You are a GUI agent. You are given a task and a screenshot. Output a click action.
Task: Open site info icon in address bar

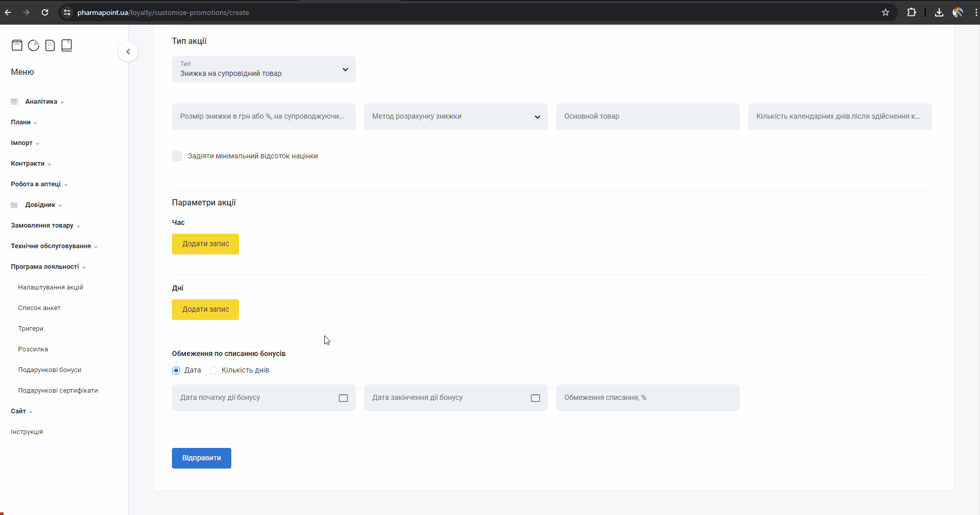(67, 12)
